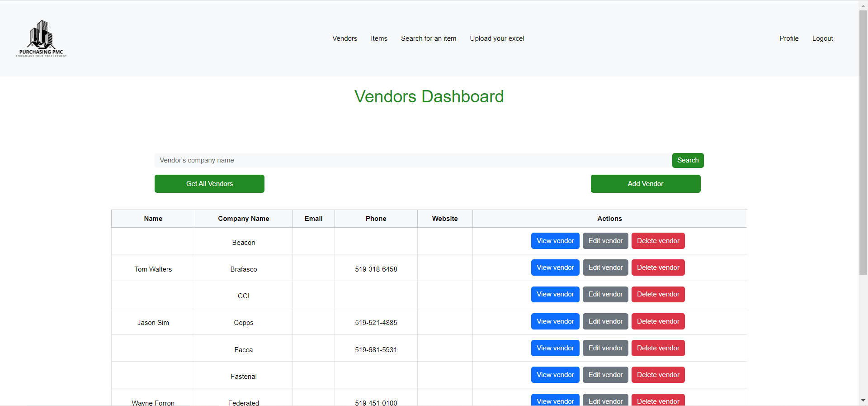Delete the Fastenal vendor
Image resolution: width=868 pixels, height=406 pixels.
click(658, 375)
